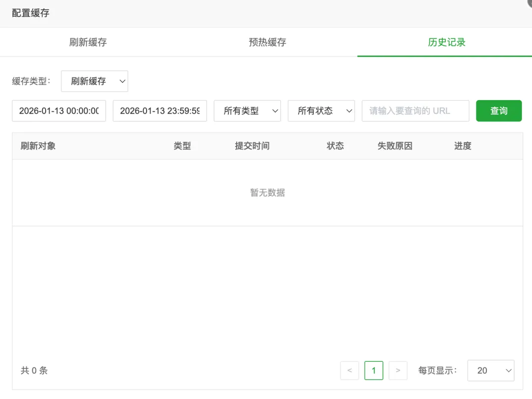Click the green 查询 button
The image size is (532, 399).
tap(499, 111)
